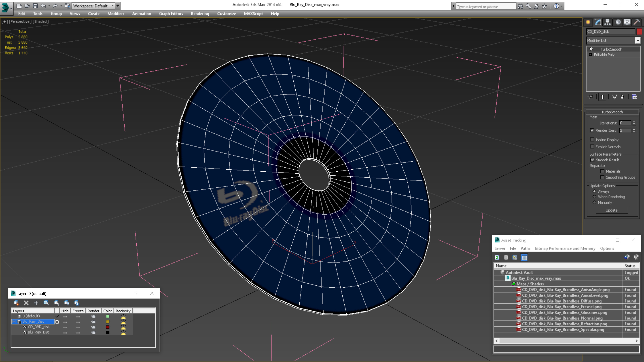Viewport: 644px width, 362px height.
Task: Click the CD_DVD_disk object color swatch
Action: [x=639, y=32]
